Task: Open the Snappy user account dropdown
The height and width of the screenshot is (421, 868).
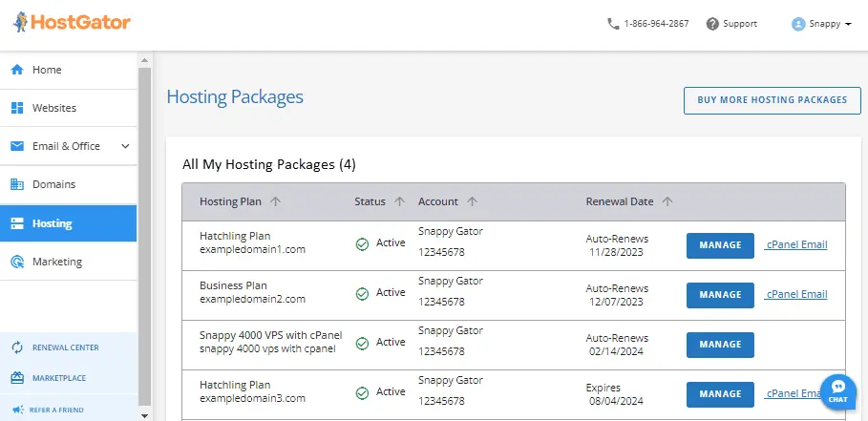Action: (x=821, y=24)
